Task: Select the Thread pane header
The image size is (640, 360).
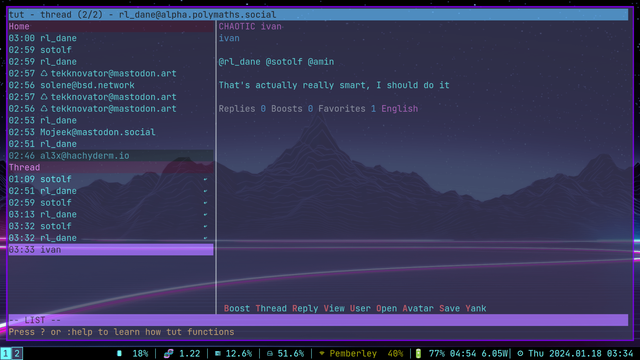Action: pos(111,167)
